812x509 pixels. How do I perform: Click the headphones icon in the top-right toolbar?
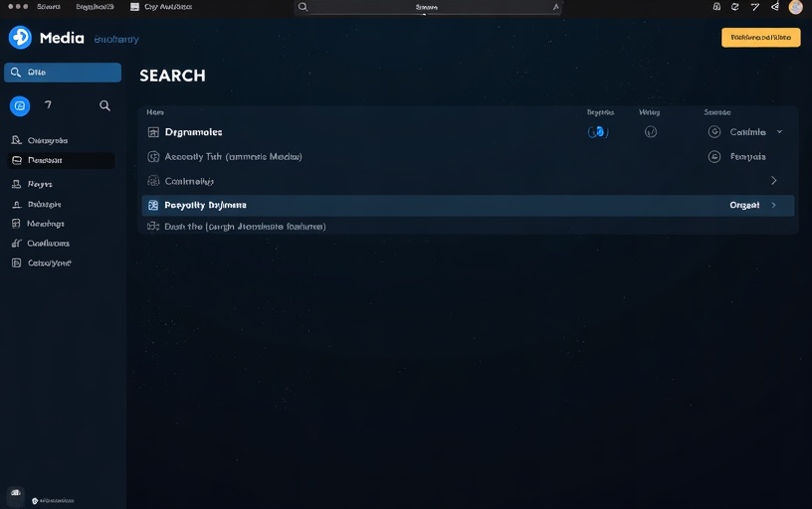pyautogui.click(x=716, y=7)
